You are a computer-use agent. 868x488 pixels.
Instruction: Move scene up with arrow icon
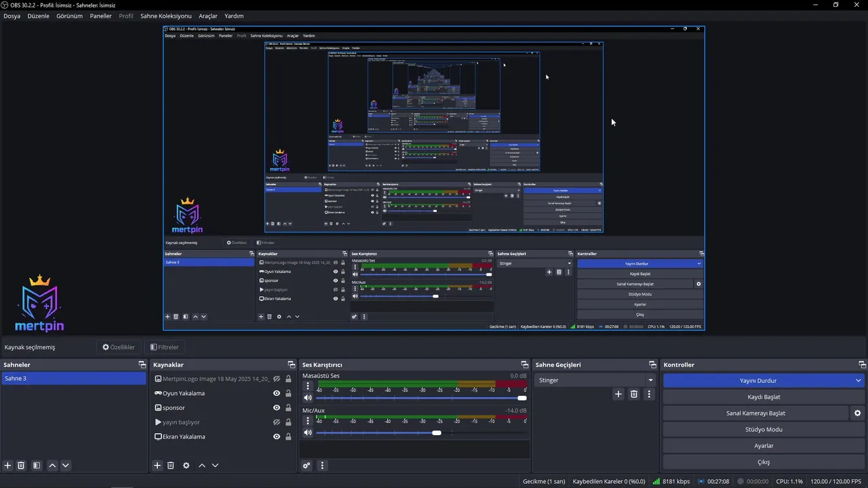(x=52, y=466)
